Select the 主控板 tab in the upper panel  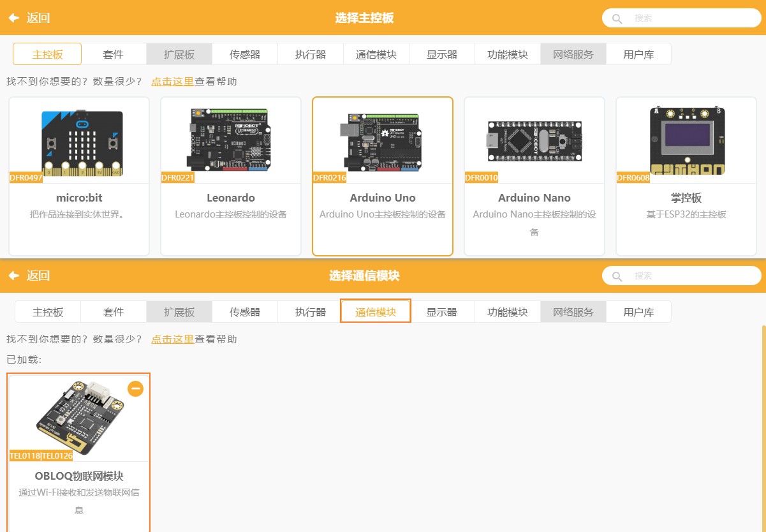pyautogui.click(x=48, y=54)
